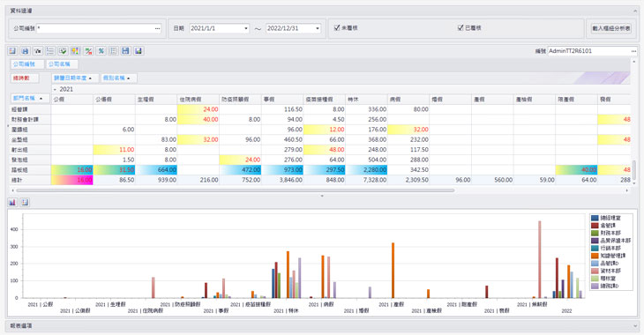This screenshot has width=644, height=335.
Task: Click the collapse arrow on grid-chart splitter
Action: pyautogui.click(x=322, y=196)
